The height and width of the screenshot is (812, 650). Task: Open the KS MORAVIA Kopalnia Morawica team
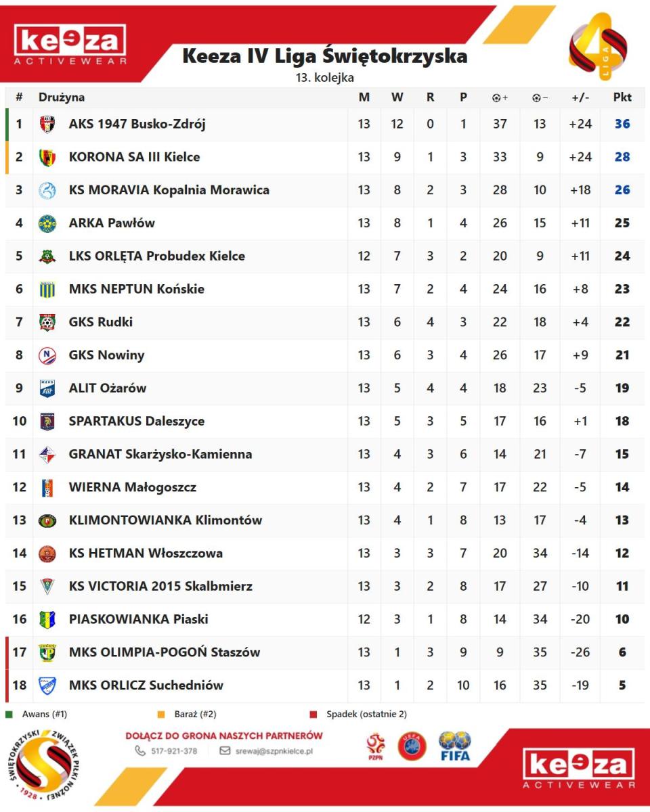click(169, 190)
